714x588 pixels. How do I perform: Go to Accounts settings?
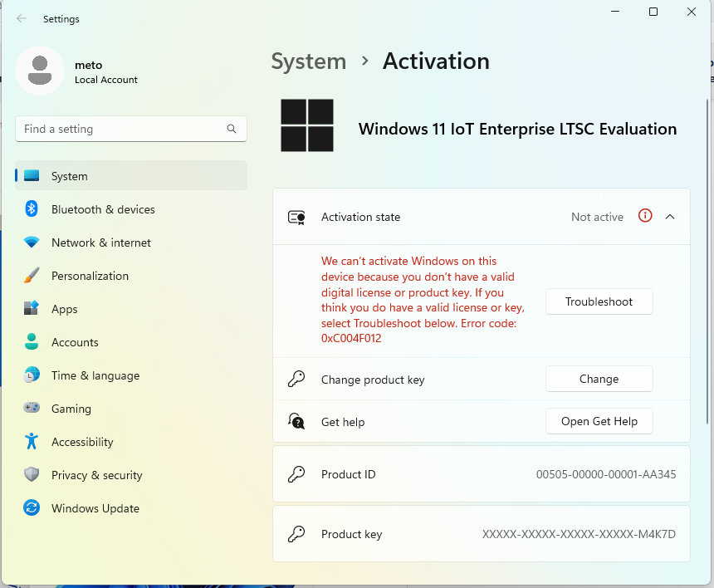[131, 342]
